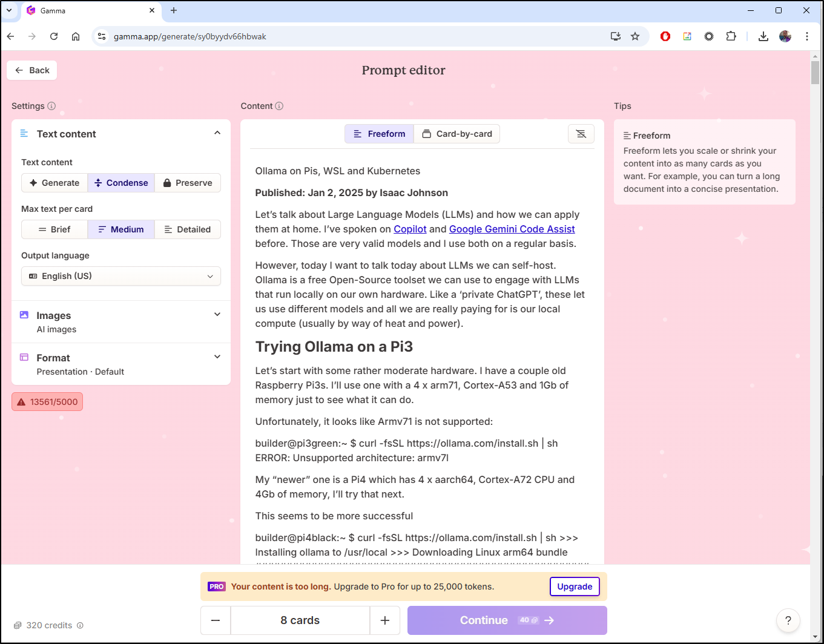Expand the Format section
The image size is (824, 644).
click(217, 357)
